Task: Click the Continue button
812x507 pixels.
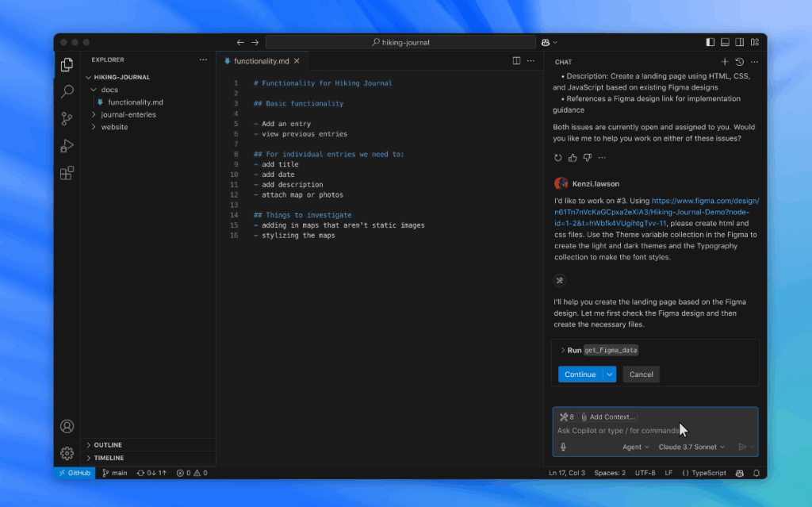Action: coord(580,374)
